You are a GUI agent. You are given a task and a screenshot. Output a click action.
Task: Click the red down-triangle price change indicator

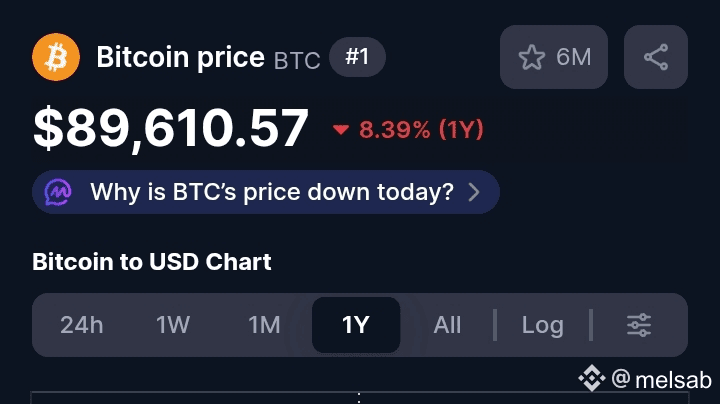pyautogui.click(x=341, y=130)
